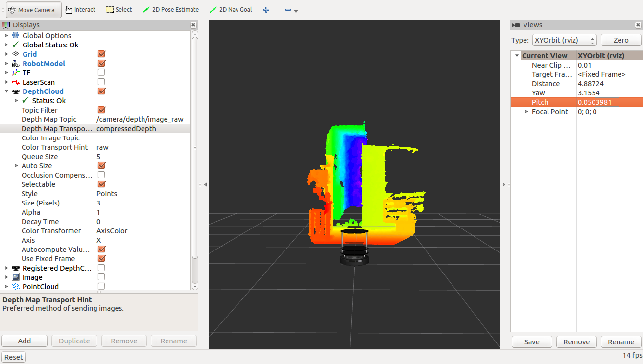Enable the Image display checkbox
The height and width of the screenshot is (364, 643).
(x=101, y=277)
